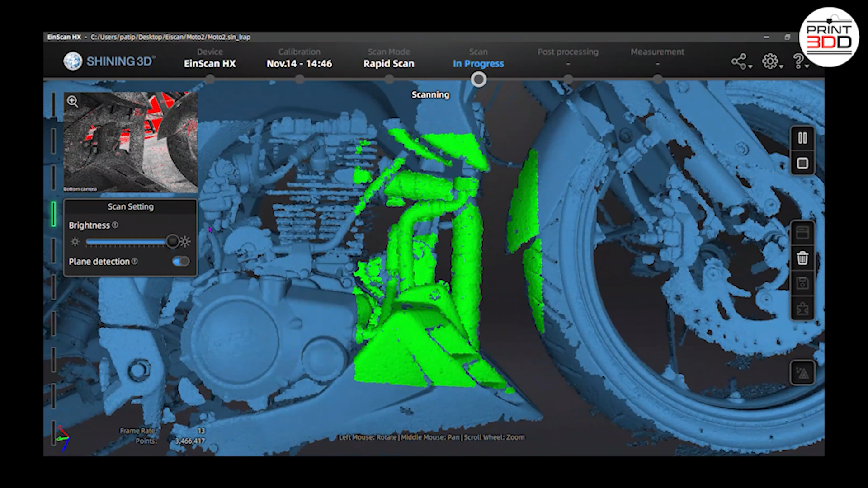868x488 pixels.
Task: Open the settings gear menu
Action: (772, 61)
